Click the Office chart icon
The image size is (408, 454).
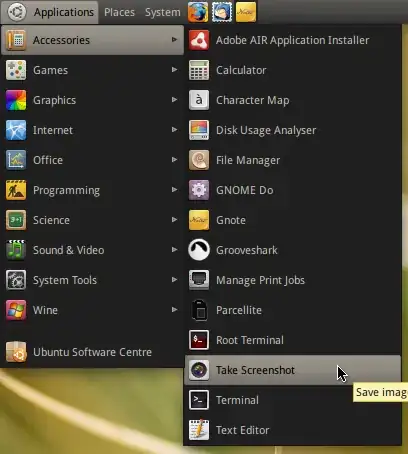click(16, 160)
